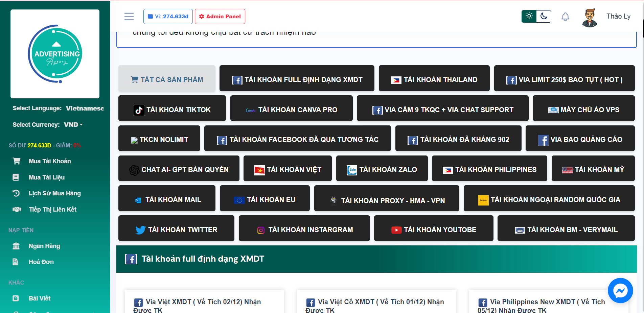Click the Lịch Sử Mua Hàng history icon

pos(16,193)
